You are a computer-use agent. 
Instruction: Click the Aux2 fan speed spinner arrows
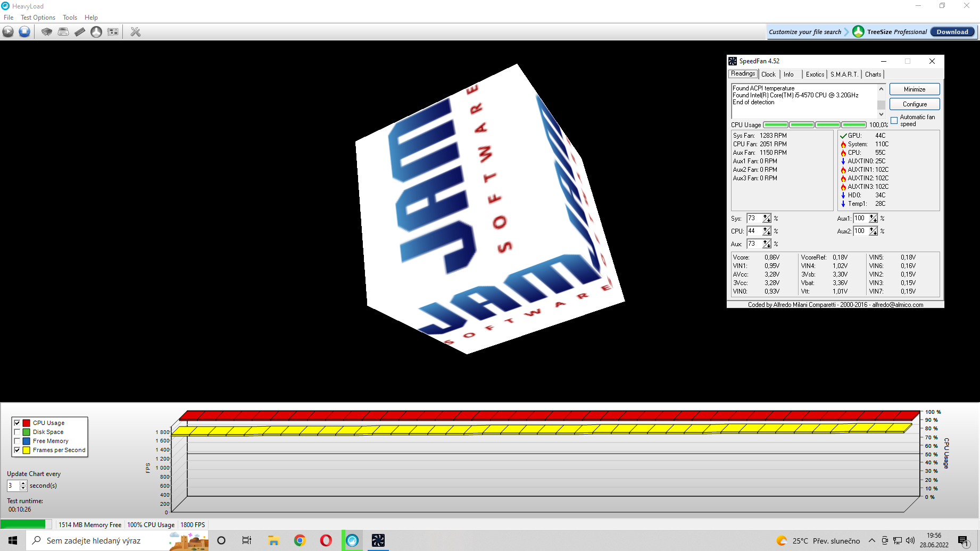pyautogui.click(x=873, y=231)
